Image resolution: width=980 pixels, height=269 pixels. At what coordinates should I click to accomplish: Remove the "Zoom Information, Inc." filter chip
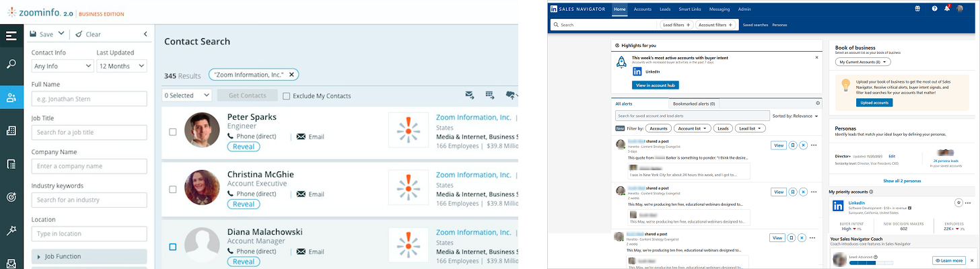click(x=292, y=75)
